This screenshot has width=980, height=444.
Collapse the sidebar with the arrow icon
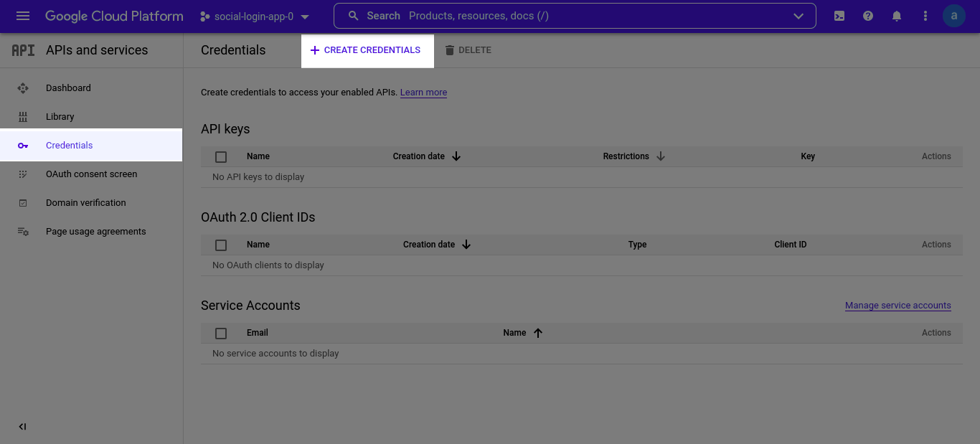[x=22, y=427]
